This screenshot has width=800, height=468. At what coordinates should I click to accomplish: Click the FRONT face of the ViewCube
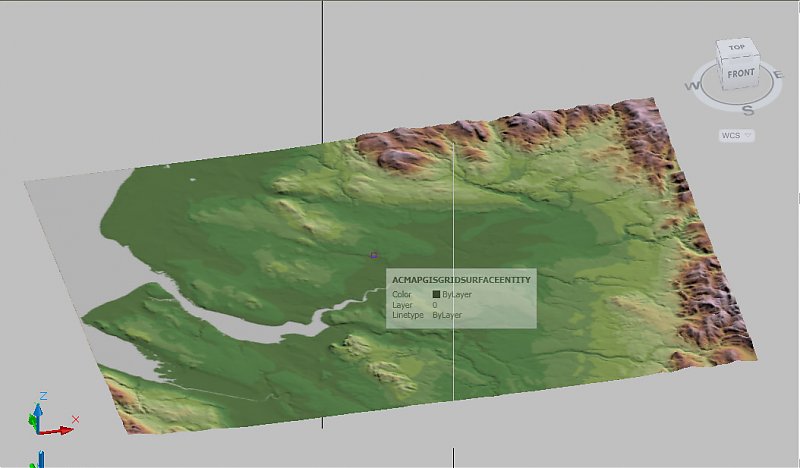coord(740,73)
